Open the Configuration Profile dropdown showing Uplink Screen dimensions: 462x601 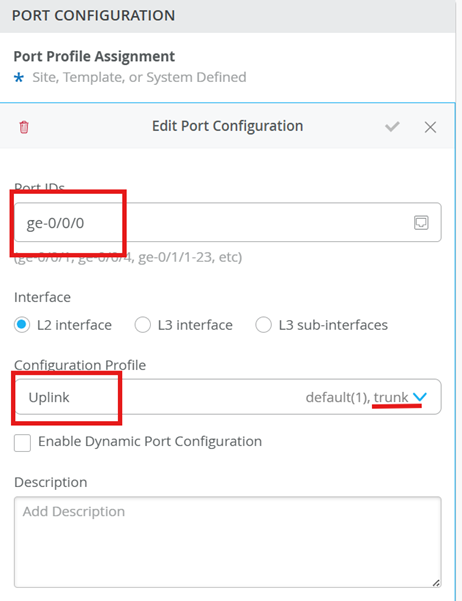(x=228, y=397)
